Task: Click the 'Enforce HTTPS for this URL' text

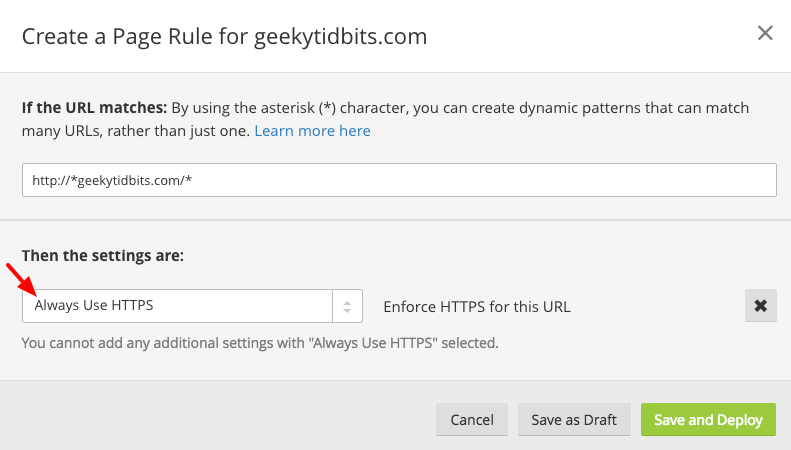Action: pos(477,307)
